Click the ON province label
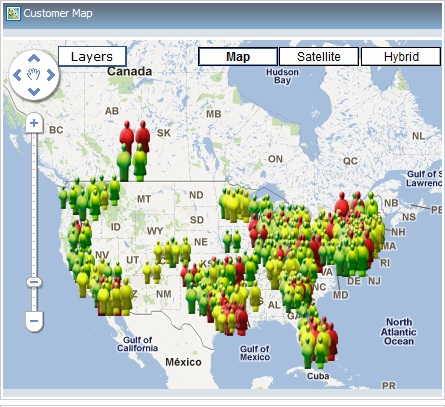Image resolution: width=445 pixels, height=407 pixels. tap(275, 159)
